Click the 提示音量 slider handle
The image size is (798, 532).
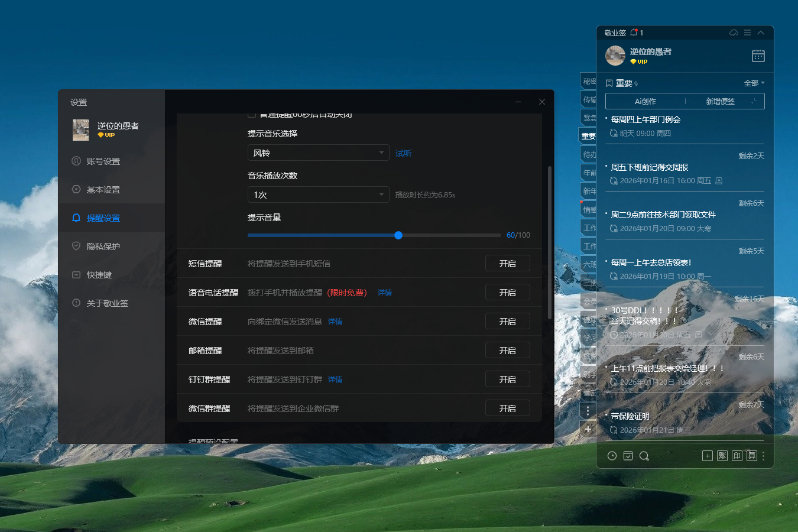(x=398, y=235)
